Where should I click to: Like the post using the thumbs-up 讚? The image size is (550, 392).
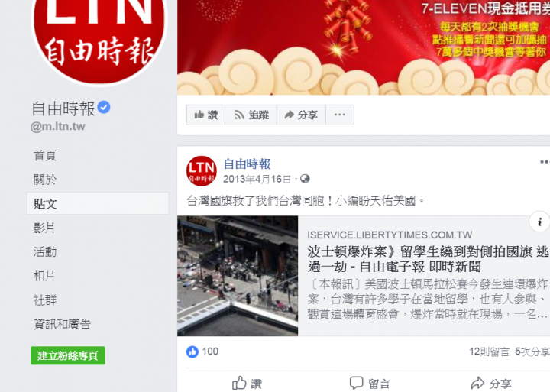(x=247, y=384)
